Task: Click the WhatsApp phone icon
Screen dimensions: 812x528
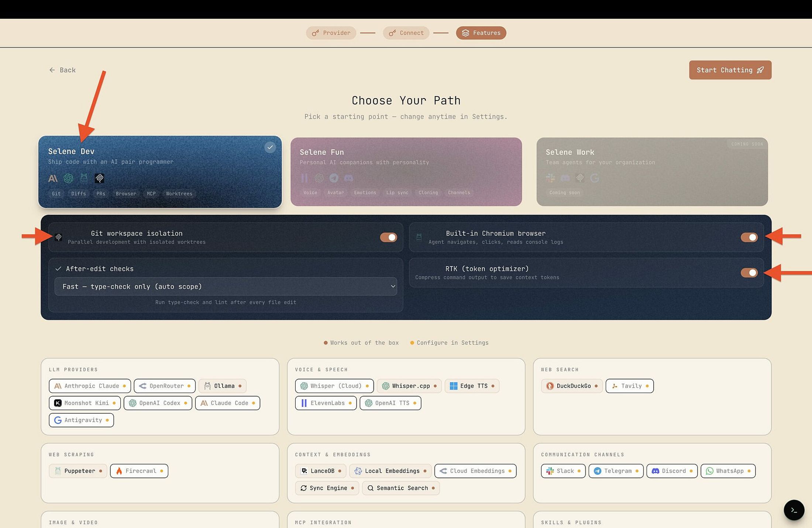Action: click(709, 471)
